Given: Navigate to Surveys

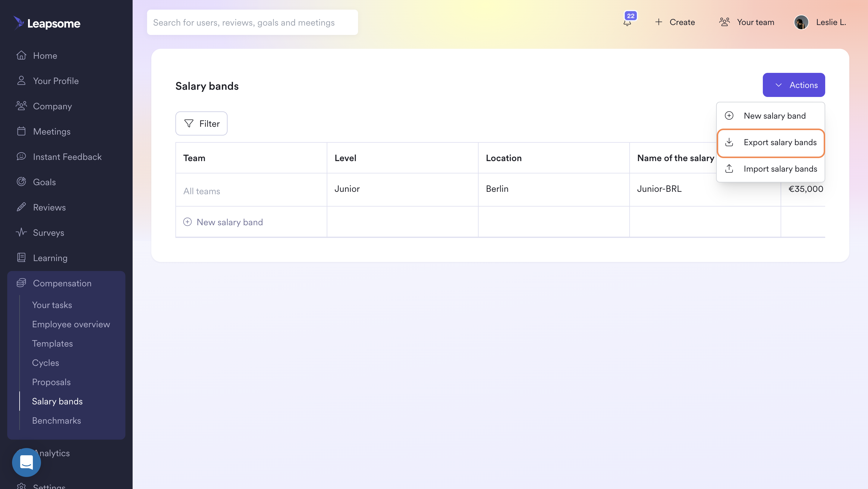Looking at the screenshot, I should point(49,232).
